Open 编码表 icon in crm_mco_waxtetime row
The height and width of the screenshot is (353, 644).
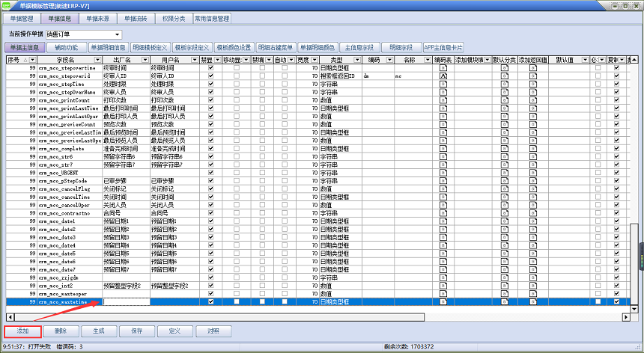click(443, 301)
